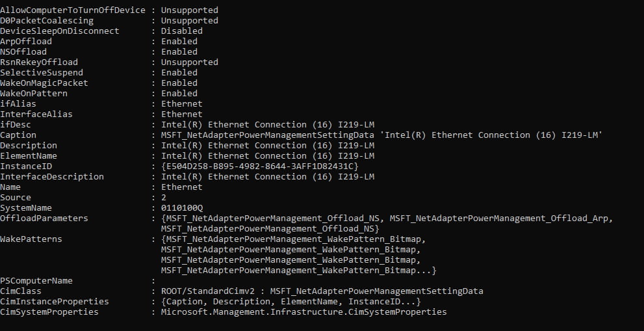Click the WakePatterns property label

click(x=31, y=239)
